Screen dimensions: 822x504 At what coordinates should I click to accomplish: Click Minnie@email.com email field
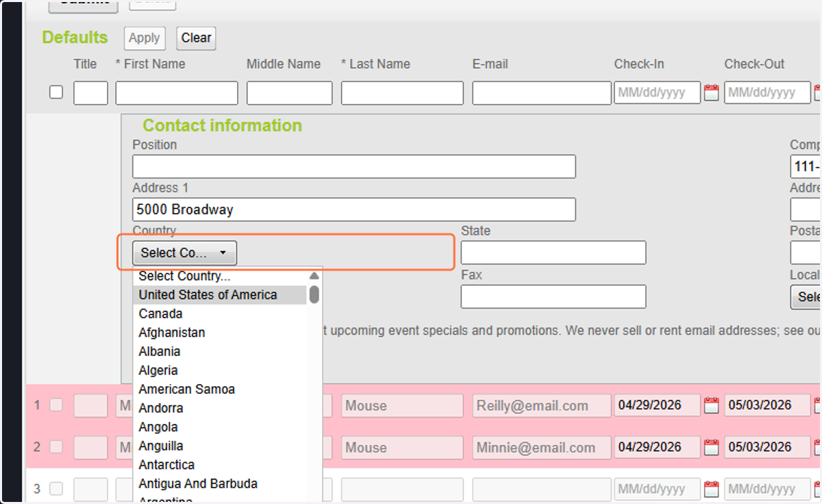[542, 447]
